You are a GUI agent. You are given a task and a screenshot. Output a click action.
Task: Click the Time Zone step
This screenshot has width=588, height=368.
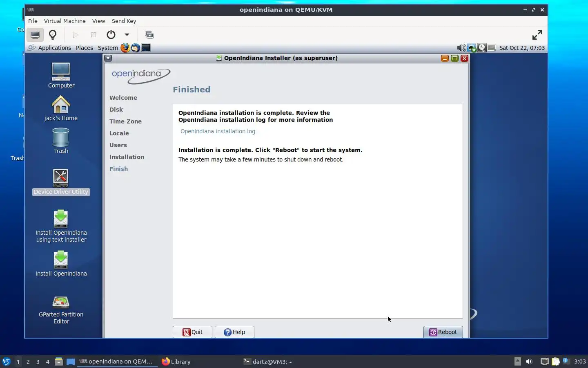coord(125,121)
